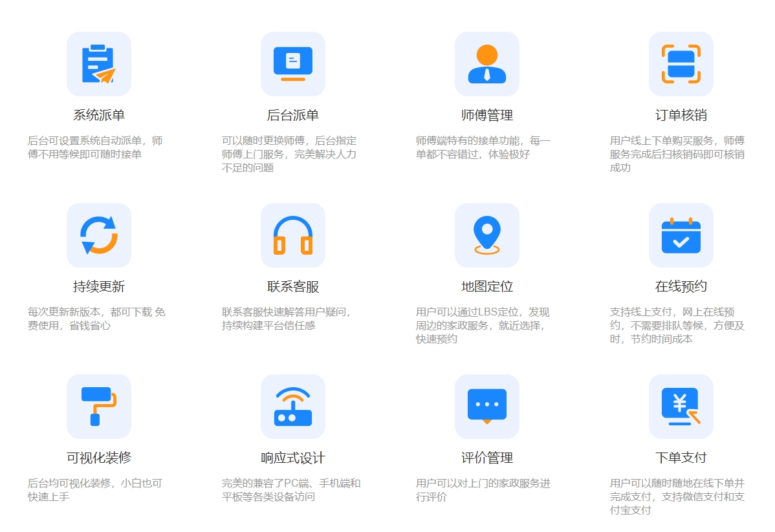The image size is (775, 532).
Task: Click description starting 完美的兼容了PC端
Action: 291,490
